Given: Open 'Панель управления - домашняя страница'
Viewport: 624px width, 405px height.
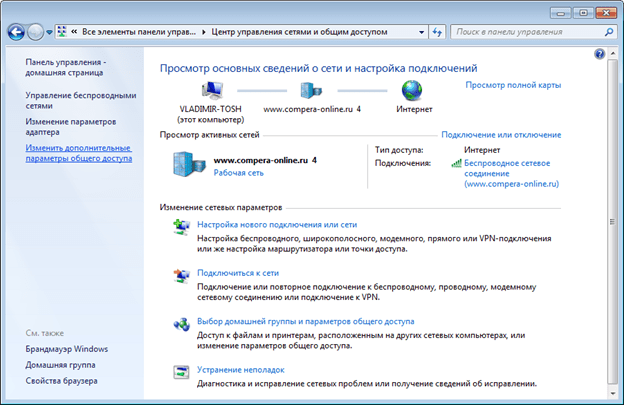Looking at the screenshot, I should 66,67.
